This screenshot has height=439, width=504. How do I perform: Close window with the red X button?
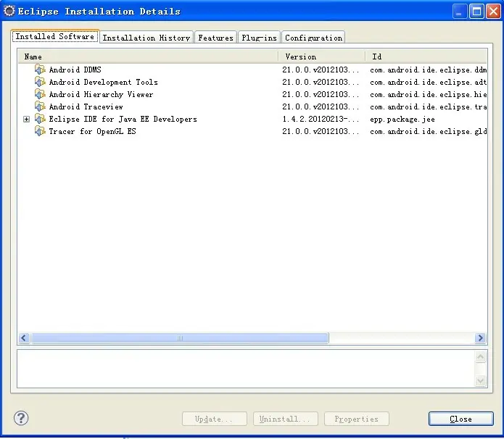pos(493,12)
